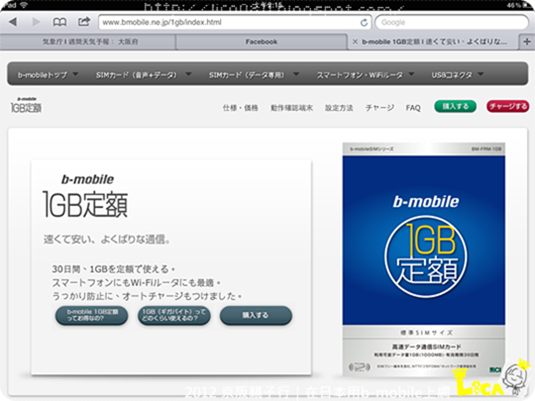Open the 設定方法 link
The height and width of the screenshot is (401, 535).
pos(339,108)
